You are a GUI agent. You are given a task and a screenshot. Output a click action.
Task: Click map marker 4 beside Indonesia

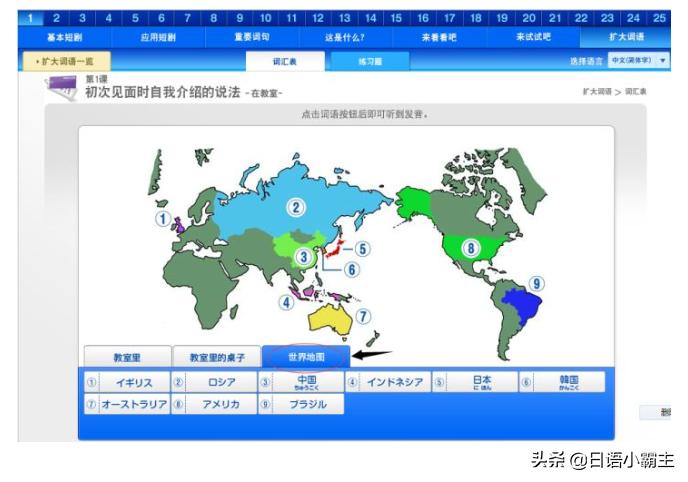[286, 302]
